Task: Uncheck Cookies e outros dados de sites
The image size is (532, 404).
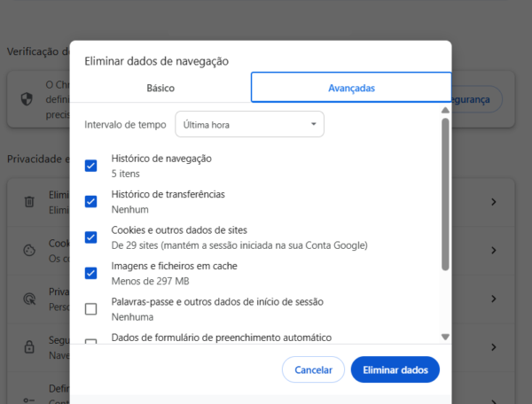Action: (x=91, y=237)
